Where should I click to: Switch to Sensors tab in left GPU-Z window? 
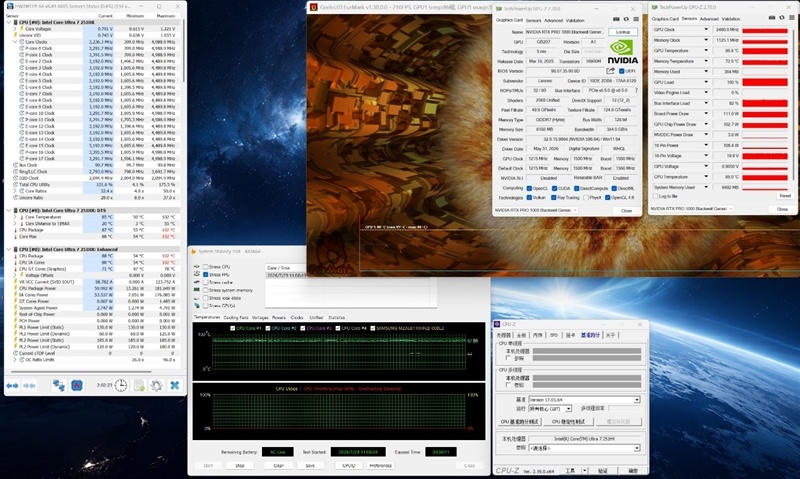tap(534, 20)
